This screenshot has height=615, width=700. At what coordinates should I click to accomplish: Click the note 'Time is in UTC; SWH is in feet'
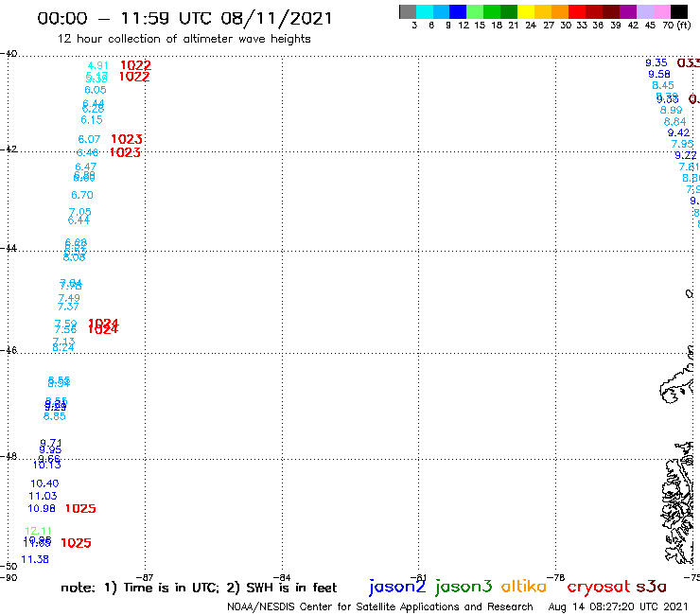pos(199,588)
